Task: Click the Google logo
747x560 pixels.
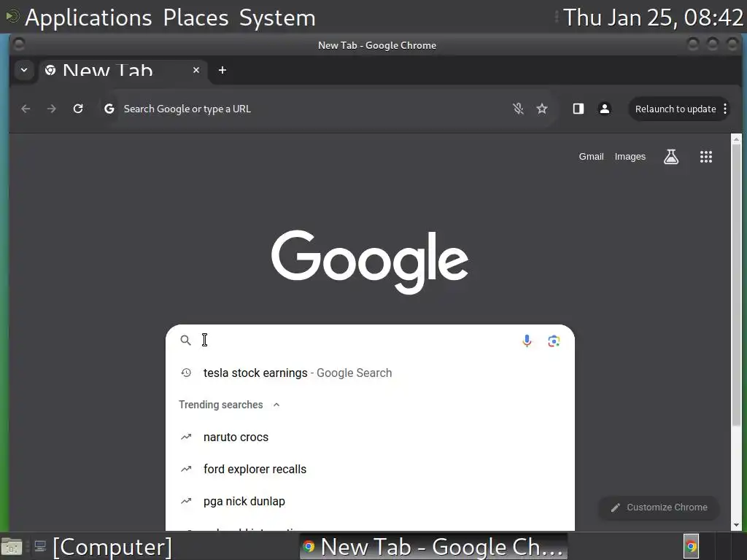Action: tap(370, 262)
